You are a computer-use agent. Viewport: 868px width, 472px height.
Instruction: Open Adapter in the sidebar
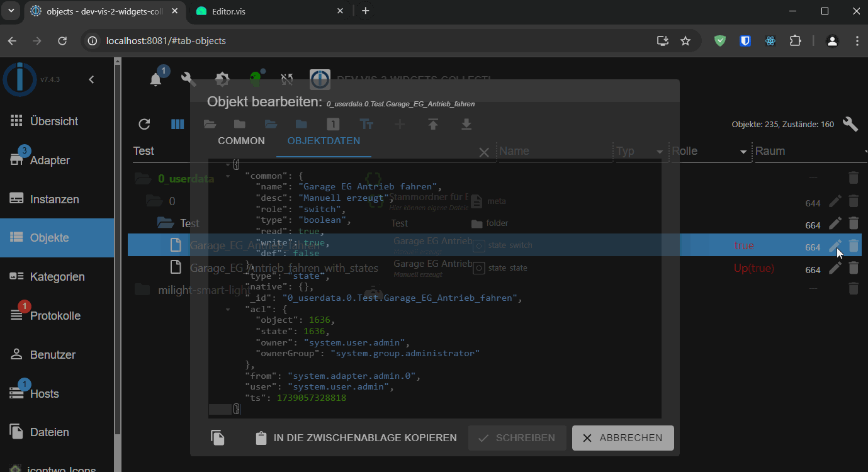tap(57, 160)
